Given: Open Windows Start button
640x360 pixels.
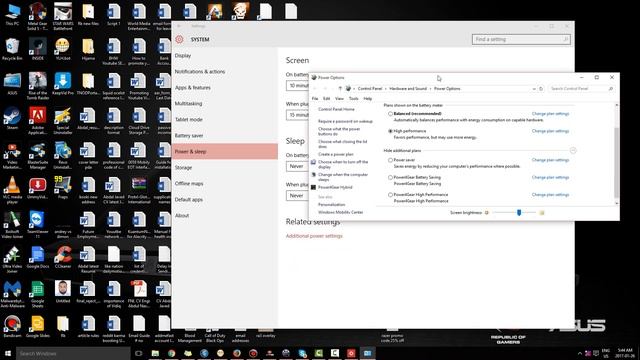Looking at the screenshot, I should click(8, 353).
